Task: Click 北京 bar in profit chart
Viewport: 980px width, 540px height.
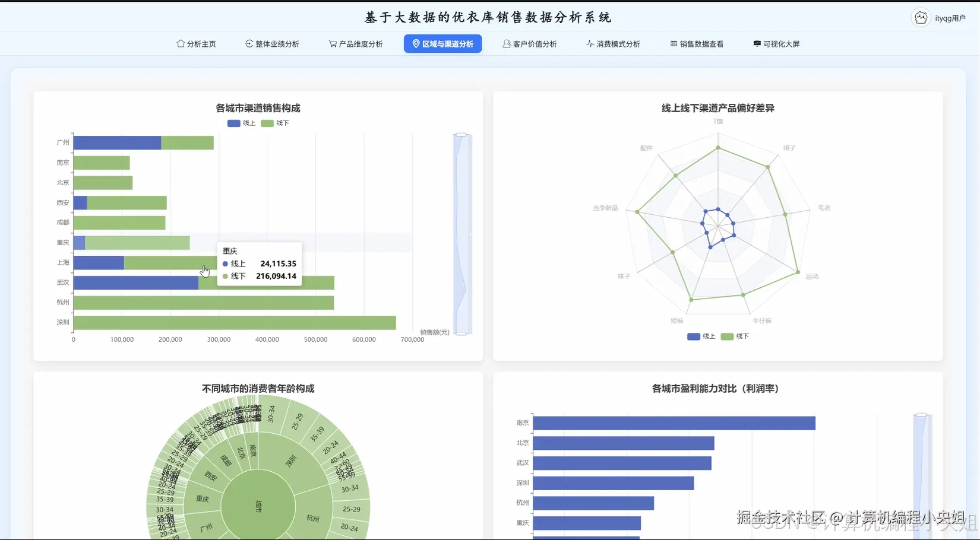Action: (x=624, y=443)
